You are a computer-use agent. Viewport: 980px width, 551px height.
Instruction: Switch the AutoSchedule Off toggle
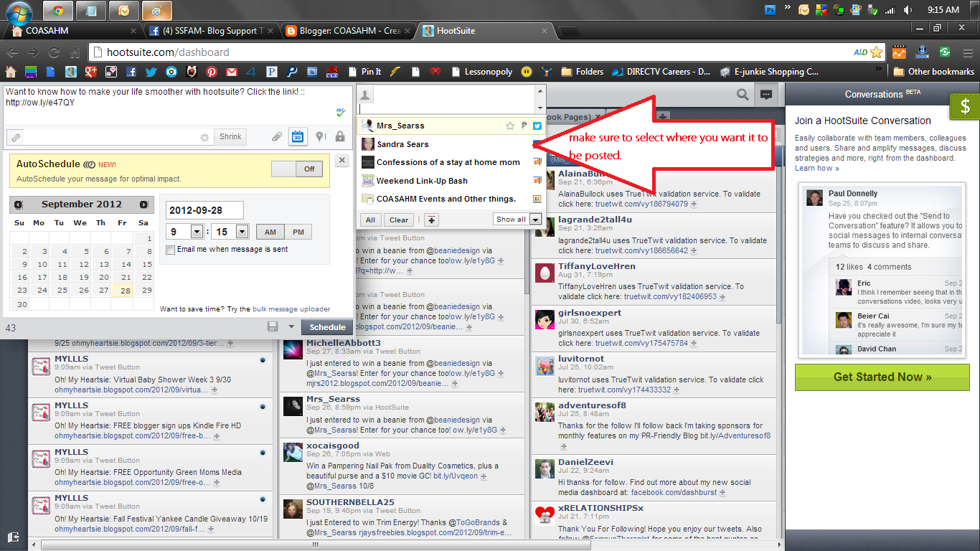click(x=308, y=169)
